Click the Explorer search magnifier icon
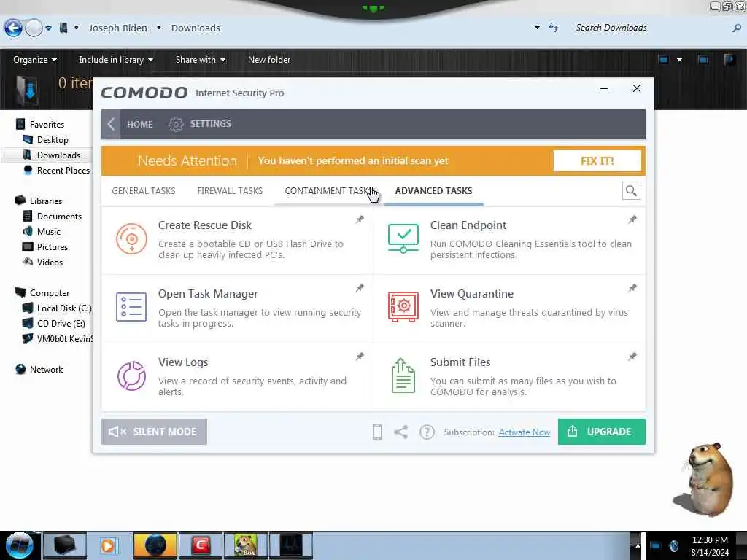Screen dimensions: 747x560 (737, 28)
